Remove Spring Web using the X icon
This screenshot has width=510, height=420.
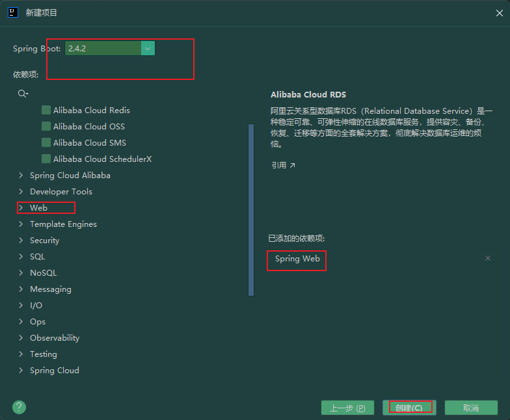(488, 258)
